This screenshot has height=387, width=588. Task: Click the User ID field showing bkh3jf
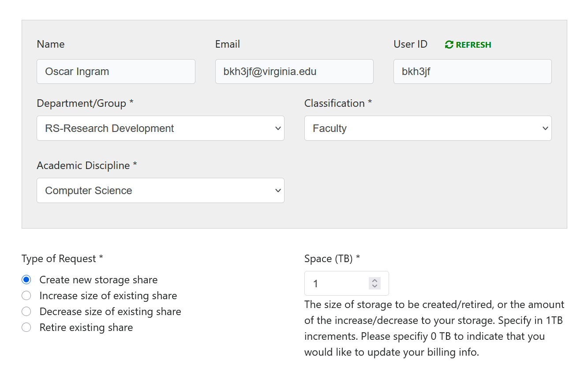click(x=472, y=71)
